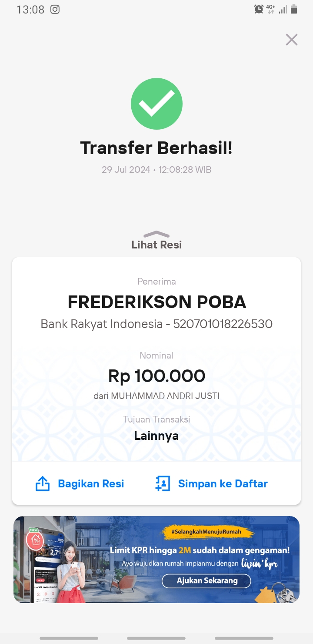
Task: Tap the battery icon in status bar
Action: pos(294,9)
